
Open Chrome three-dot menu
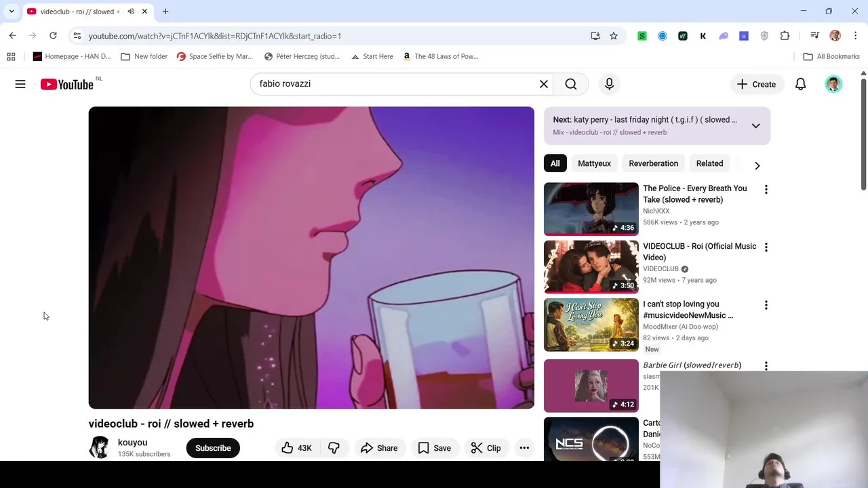[x=856, y=36]
